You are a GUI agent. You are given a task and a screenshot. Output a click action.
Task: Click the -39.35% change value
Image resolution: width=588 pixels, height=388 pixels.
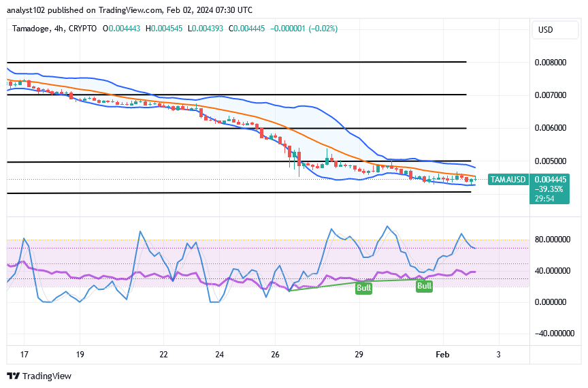[549, 189]
